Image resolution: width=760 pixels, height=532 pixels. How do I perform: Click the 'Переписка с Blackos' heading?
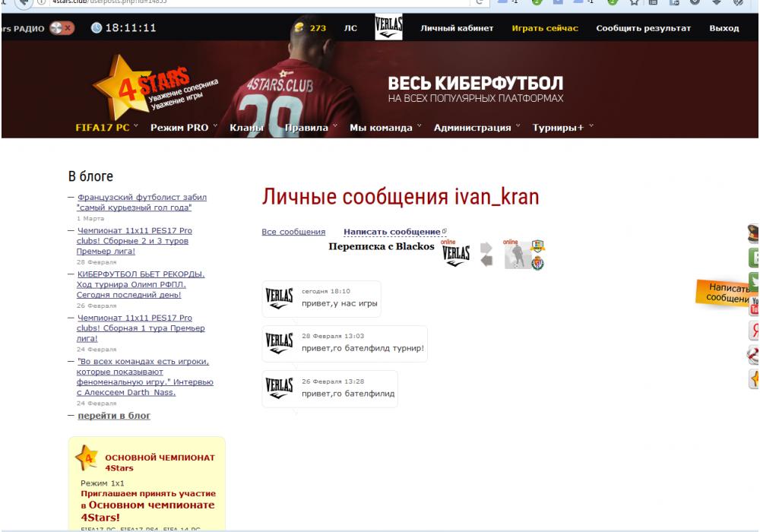coord(382,246)
